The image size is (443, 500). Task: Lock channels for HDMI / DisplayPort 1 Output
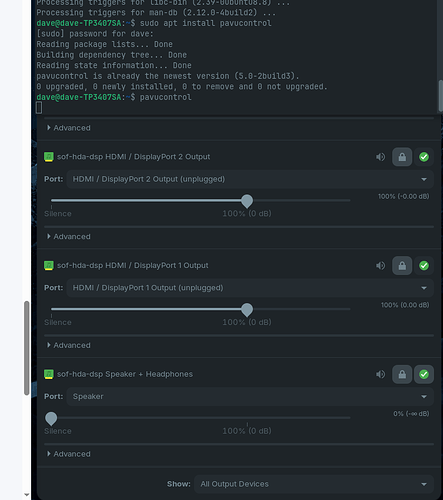coord(402,266)
